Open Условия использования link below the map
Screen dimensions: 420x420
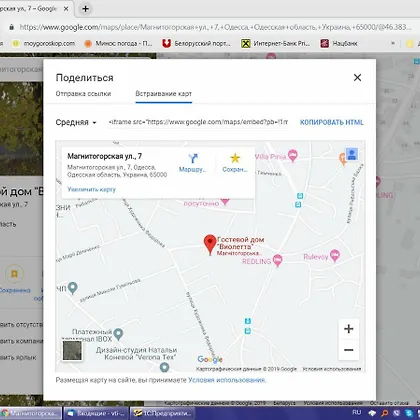[227, 380]
